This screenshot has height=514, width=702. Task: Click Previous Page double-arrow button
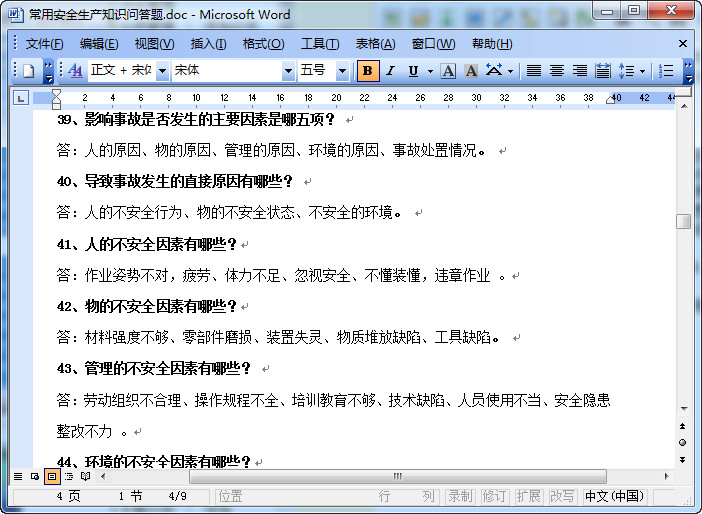[x=683, y=426]
